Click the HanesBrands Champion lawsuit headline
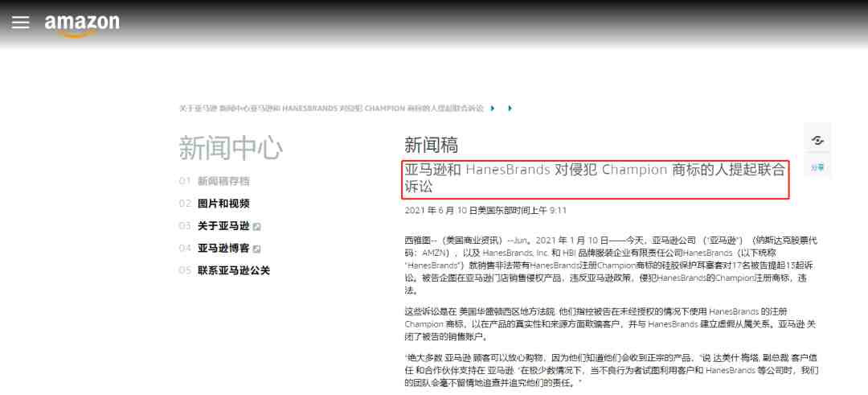868x395 pixels. coord(595,179)
